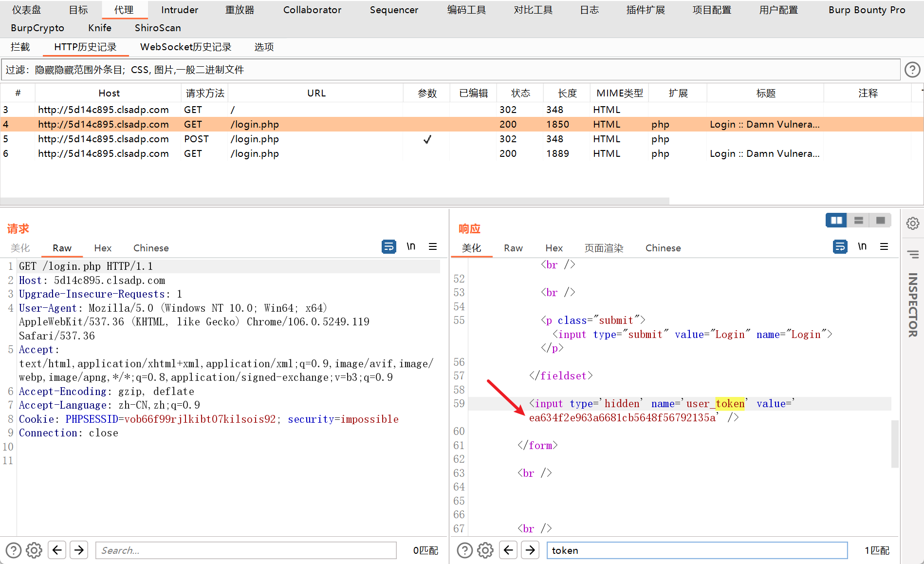Switch request view to 美化 tab
This screenshot has width=924, height=564.
pos(20,248)
